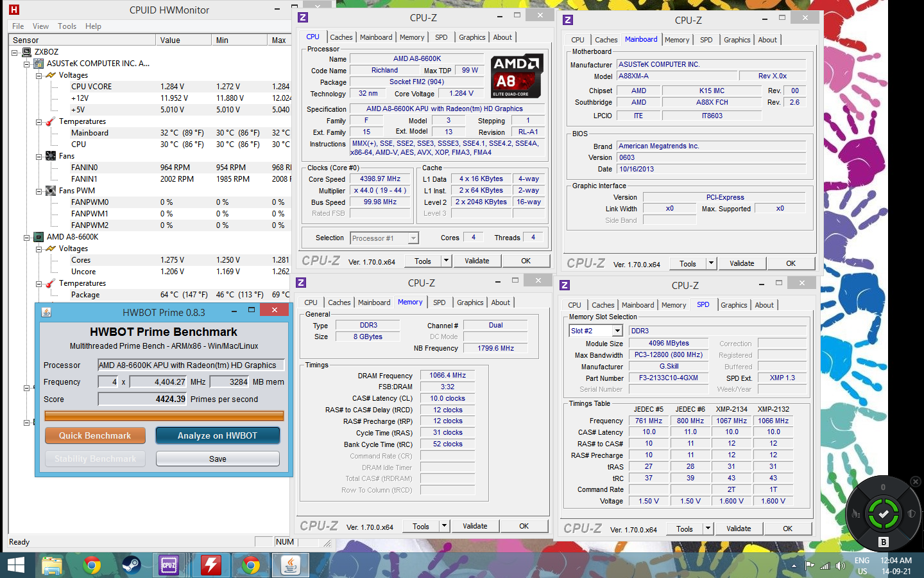Screen dimensions: 924x578
Task: Collapse the Fans PWM node expander
Action: click(x=39, y=191)
